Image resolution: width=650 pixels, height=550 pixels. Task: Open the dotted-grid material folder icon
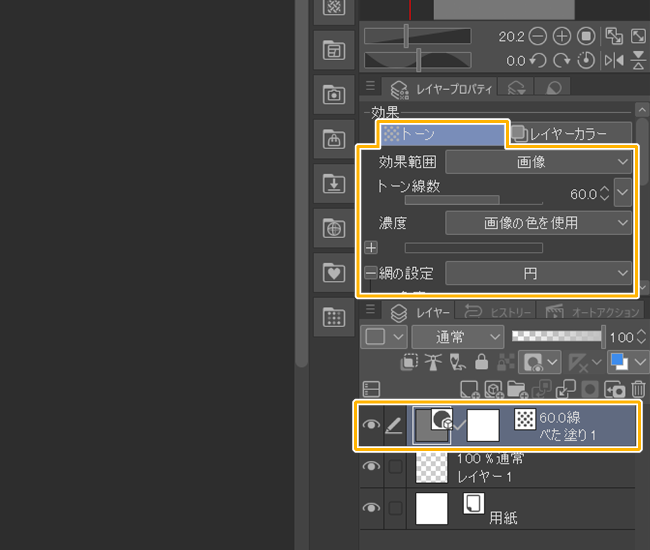click(x=334, y=317)
